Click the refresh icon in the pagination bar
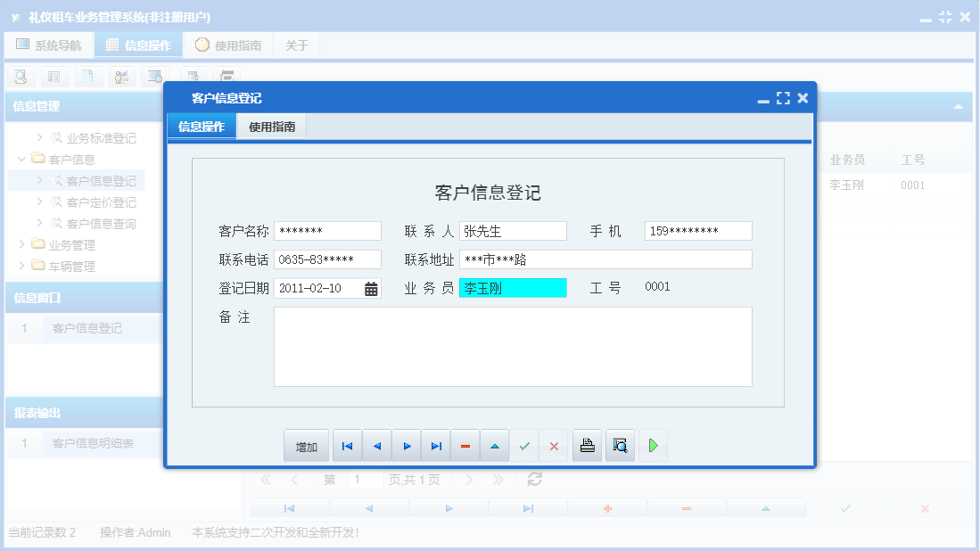 click(x=532, y=479)
